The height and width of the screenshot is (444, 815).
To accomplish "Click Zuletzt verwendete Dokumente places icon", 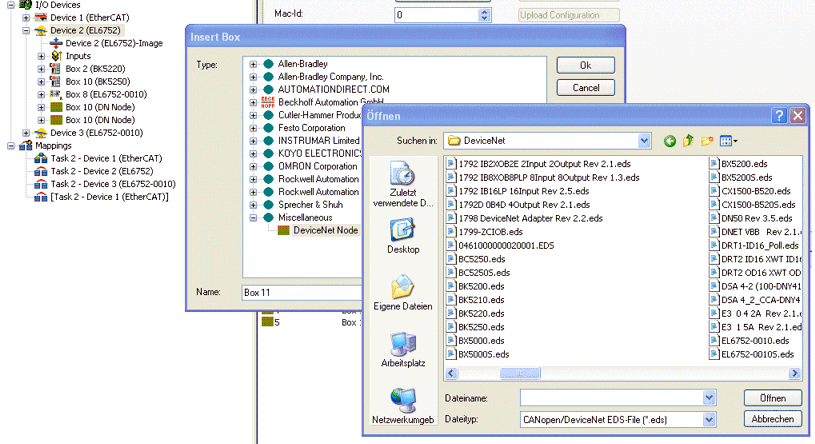I will coord(403,174).
